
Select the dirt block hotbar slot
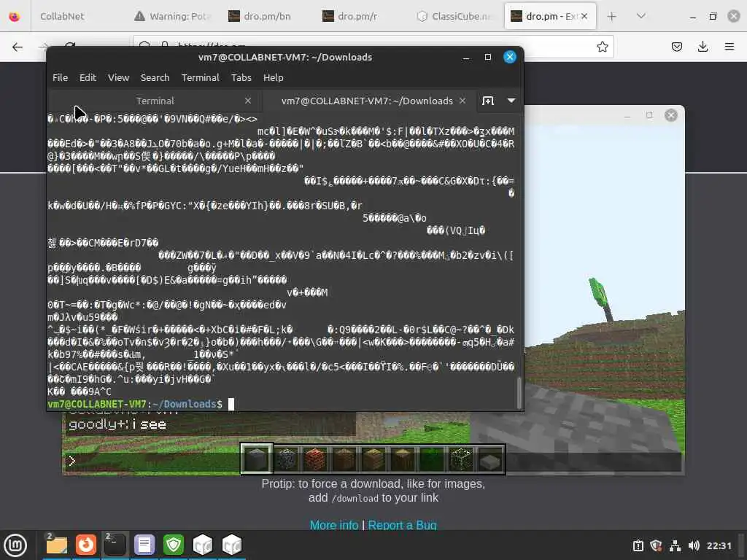tap(344, 459)
